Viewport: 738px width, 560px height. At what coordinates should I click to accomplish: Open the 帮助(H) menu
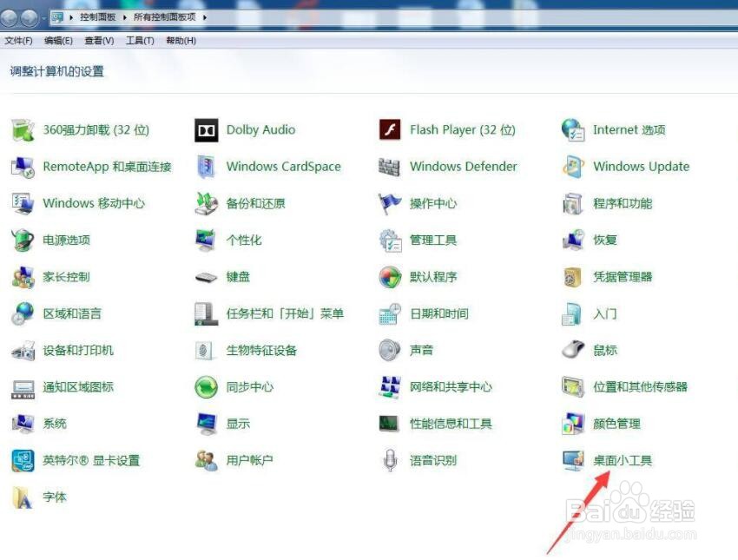tap(181, 41)
